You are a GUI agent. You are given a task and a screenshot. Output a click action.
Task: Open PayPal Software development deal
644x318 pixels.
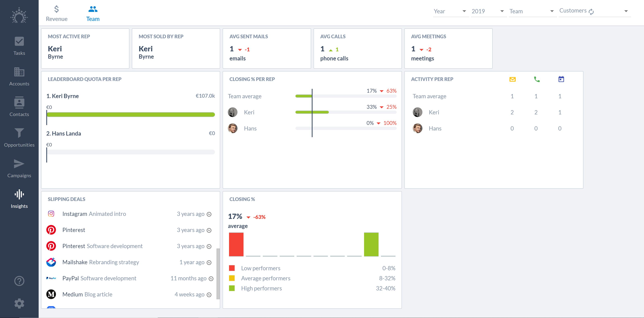click(99, 278)
